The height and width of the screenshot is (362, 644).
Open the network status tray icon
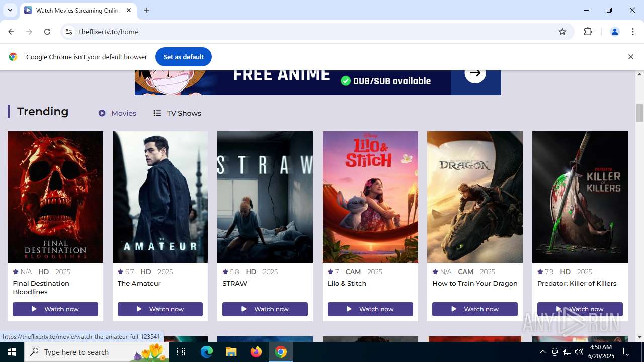567,352
